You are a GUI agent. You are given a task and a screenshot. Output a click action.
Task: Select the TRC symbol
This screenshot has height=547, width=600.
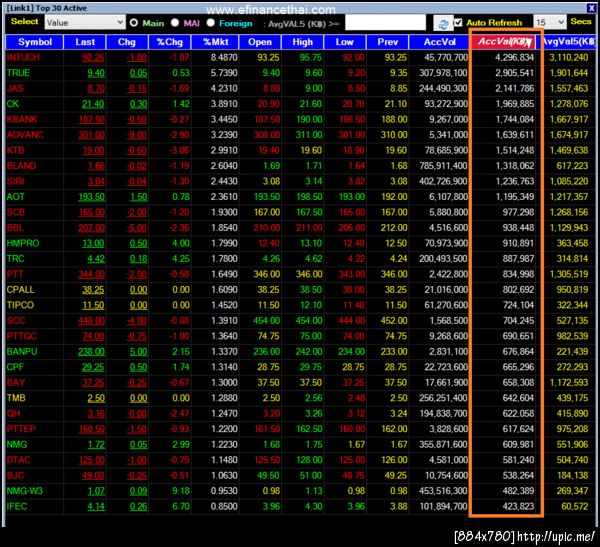(x=15, y=258)
